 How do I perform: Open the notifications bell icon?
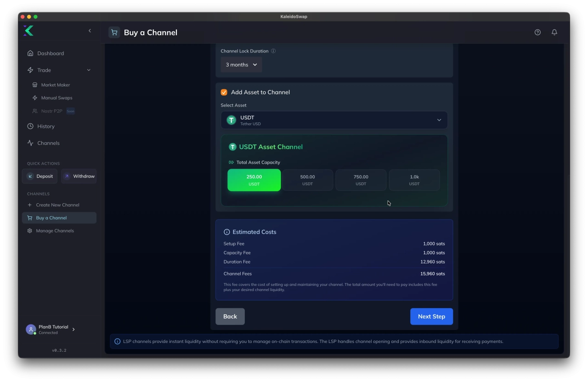tap(554, 32)
